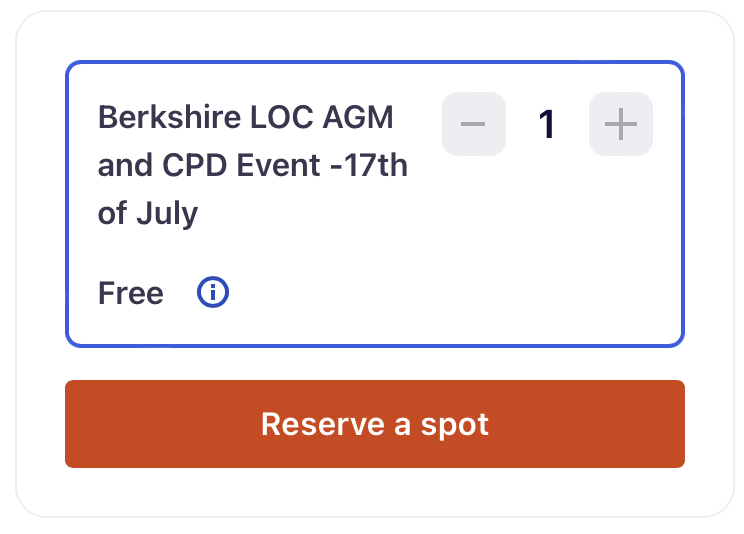The height and width of the screenshot is (534, 744).
Task: Click the "of July" text line
Action: click(x=148, y=214)
